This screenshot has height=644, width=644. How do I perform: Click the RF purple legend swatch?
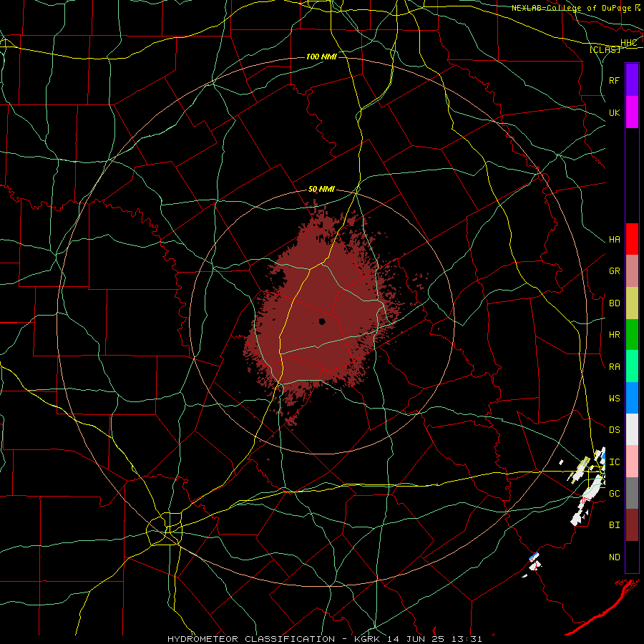tap(632, 80)
